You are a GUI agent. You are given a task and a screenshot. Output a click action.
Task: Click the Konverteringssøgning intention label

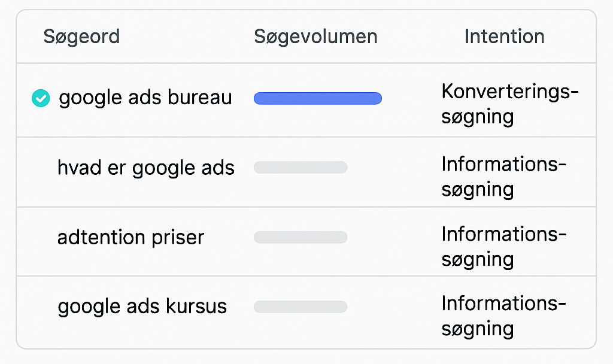pos(509,104)
